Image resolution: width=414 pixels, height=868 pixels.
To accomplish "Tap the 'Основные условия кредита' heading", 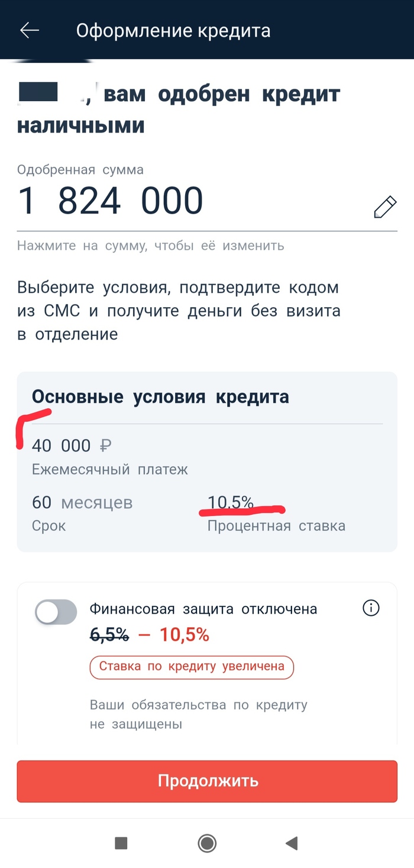I will 160,396.
